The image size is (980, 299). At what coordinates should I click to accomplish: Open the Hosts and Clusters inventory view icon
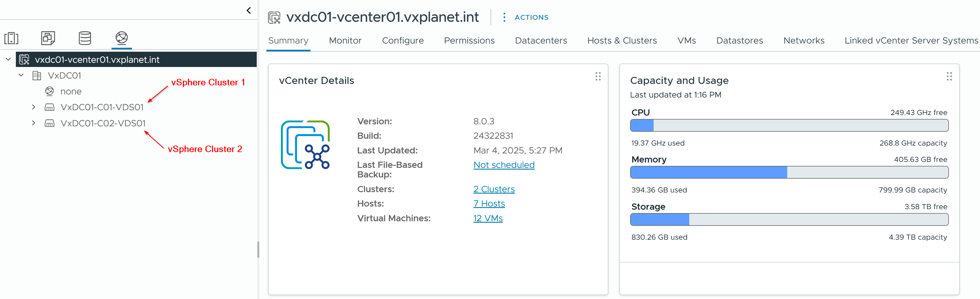click(x=11, y=38)
